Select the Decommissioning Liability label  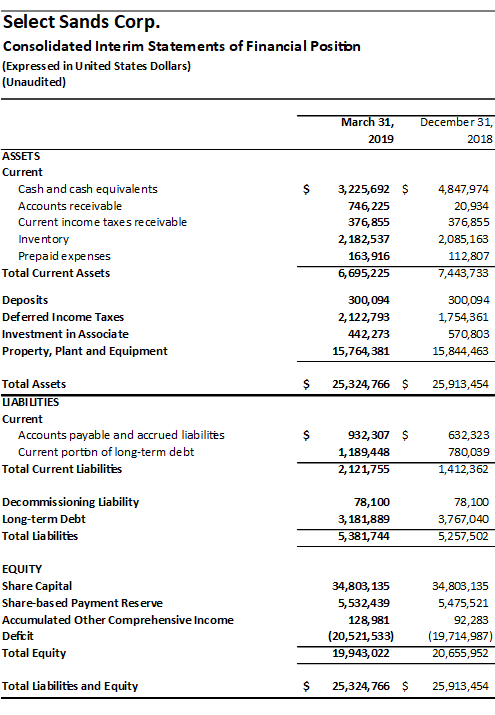point(71,502)
